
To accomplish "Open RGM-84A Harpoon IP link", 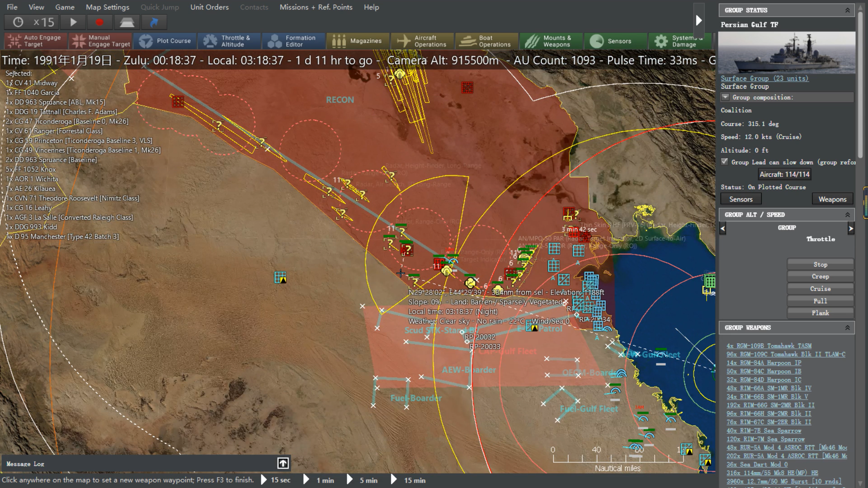I will [x=764, y=363].
